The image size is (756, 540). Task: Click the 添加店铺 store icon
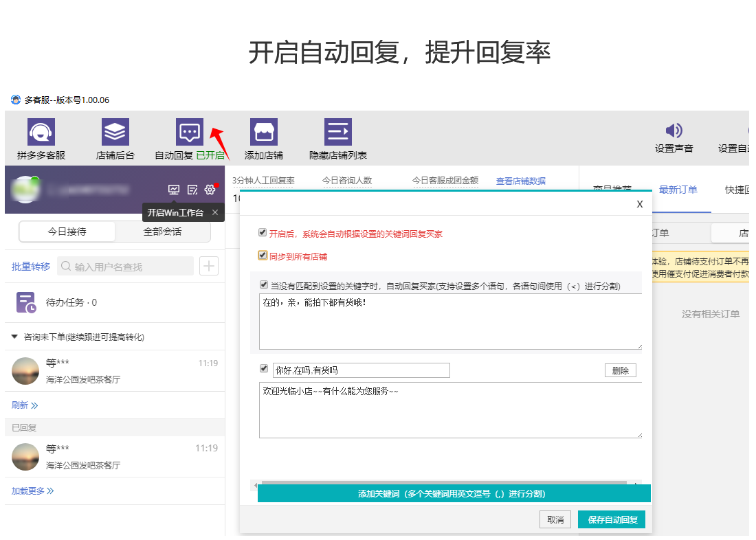pyautogui.click(x=264, y=132)
